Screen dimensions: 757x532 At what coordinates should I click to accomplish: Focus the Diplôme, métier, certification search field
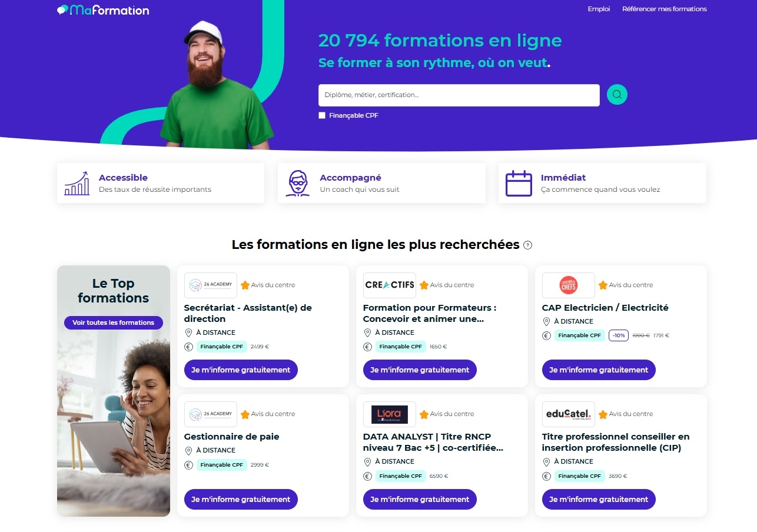coord(459,95)
